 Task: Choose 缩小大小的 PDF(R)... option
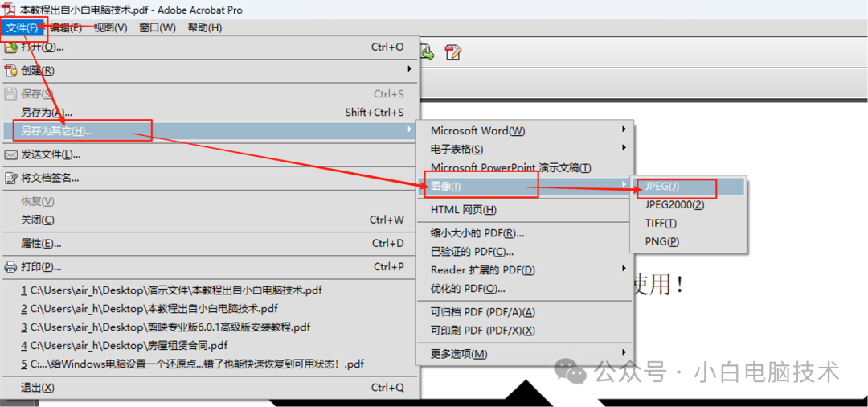tap(524, 233)
